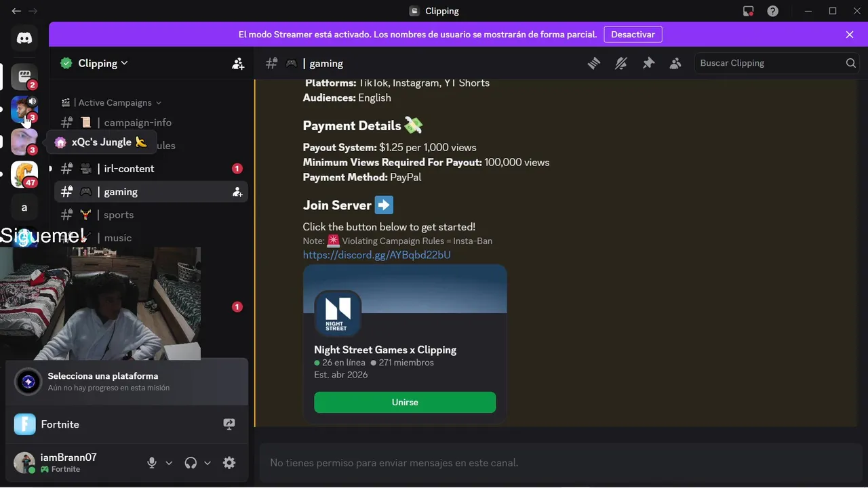Mute microphone in user panel
This screenshot has height=488, width=868.
(152, 463)
